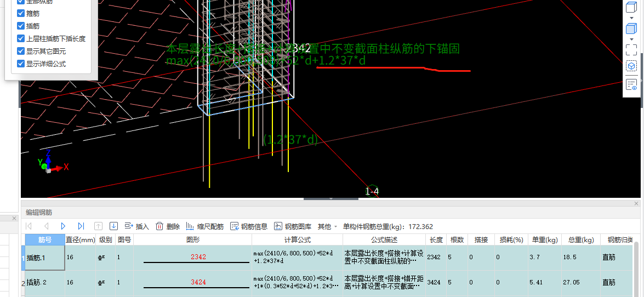The width and height of the screenshot is (644, 297).
Task: Click the 3424 shape length value
Action: (x=198, y=282)
